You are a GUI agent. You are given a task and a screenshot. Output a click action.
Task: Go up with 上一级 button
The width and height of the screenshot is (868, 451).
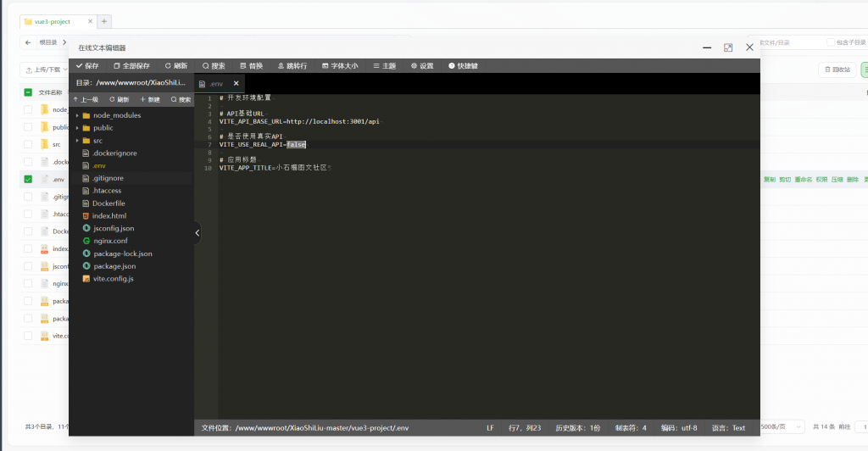(86, 99)
